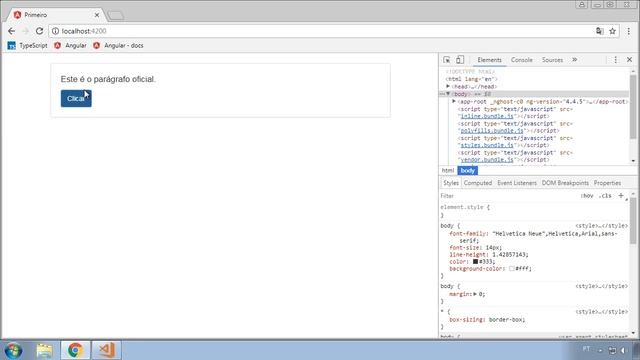This screenshot has width=640, height=360.
Task: Click the Styles pane scrollbar
Action: (x=633, y=220)
